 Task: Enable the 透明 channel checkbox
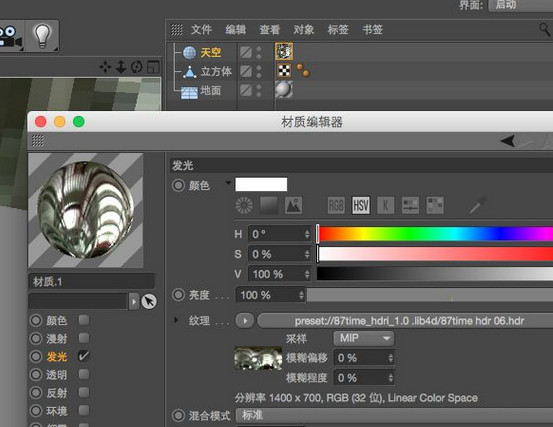coord(84,374)
